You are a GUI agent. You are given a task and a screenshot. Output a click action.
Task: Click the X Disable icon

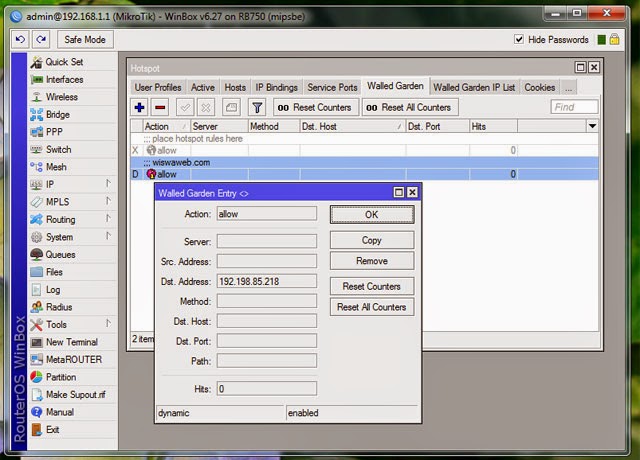pos(206,107)
